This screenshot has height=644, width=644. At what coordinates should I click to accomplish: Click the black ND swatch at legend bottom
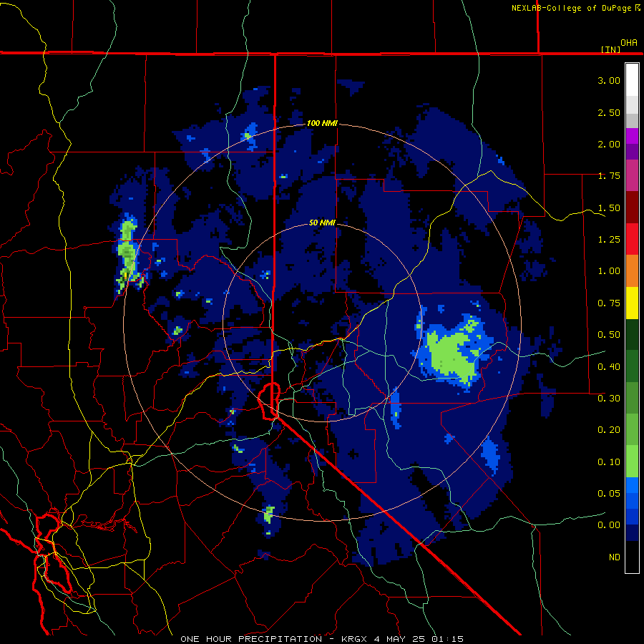632,557
